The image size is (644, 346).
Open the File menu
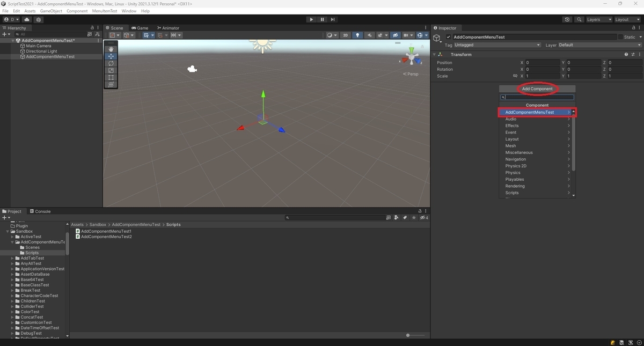click(x=5, y=11)
